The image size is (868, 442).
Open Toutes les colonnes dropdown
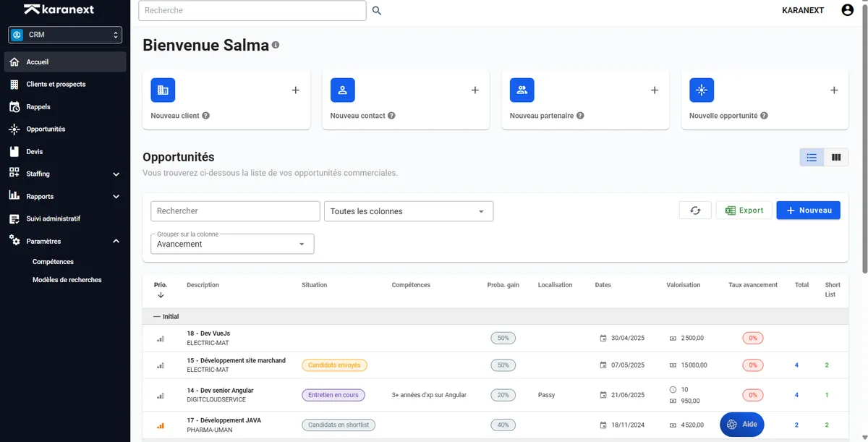coord(409,211)
